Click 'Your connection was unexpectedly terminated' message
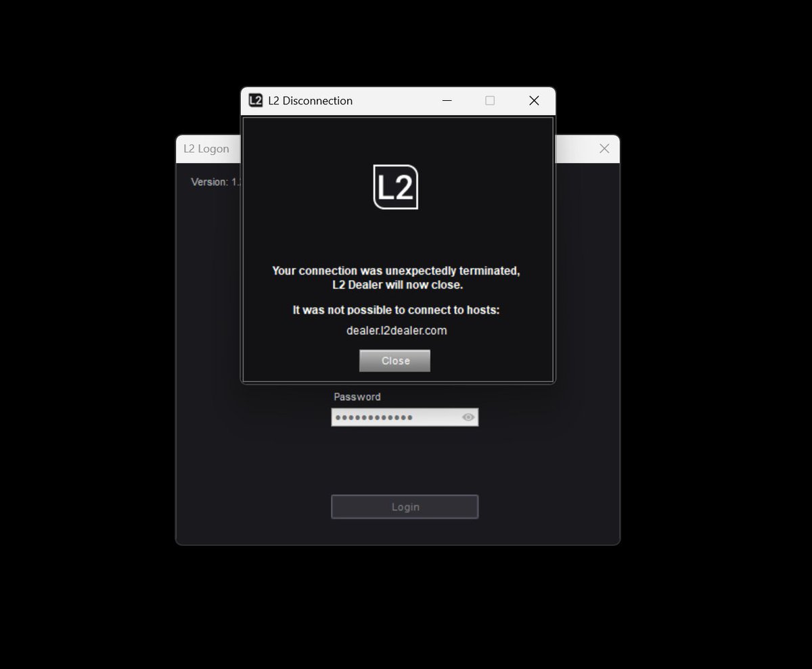 tap(396, 271)
